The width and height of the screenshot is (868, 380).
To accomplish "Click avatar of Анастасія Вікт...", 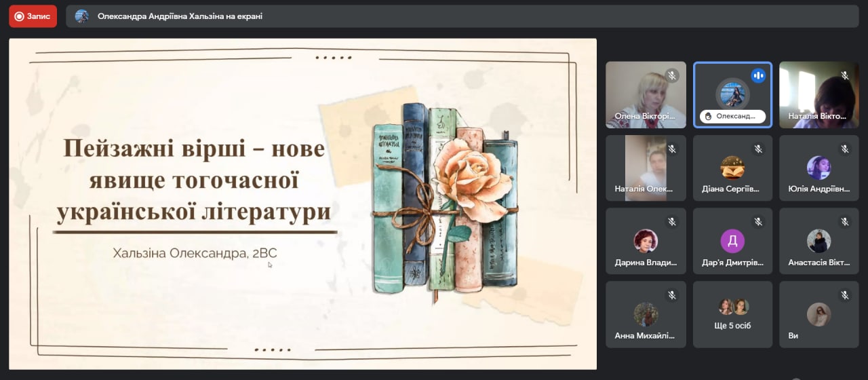I will [819, 241].
